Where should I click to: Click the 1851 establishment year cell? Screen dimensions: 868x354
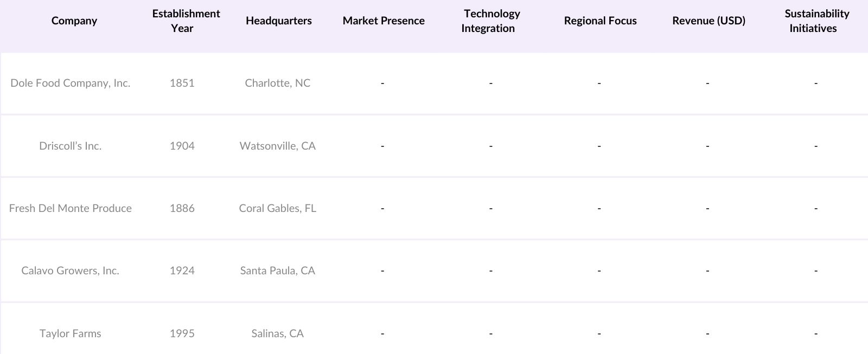click(x=182, y=83)
